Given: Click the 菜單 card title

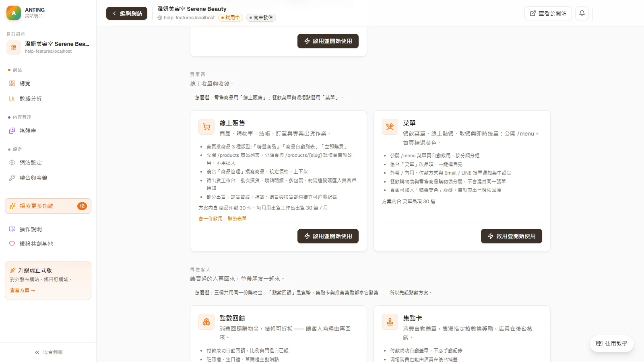Looking at the screenshot, I should (x=409, y=123).
